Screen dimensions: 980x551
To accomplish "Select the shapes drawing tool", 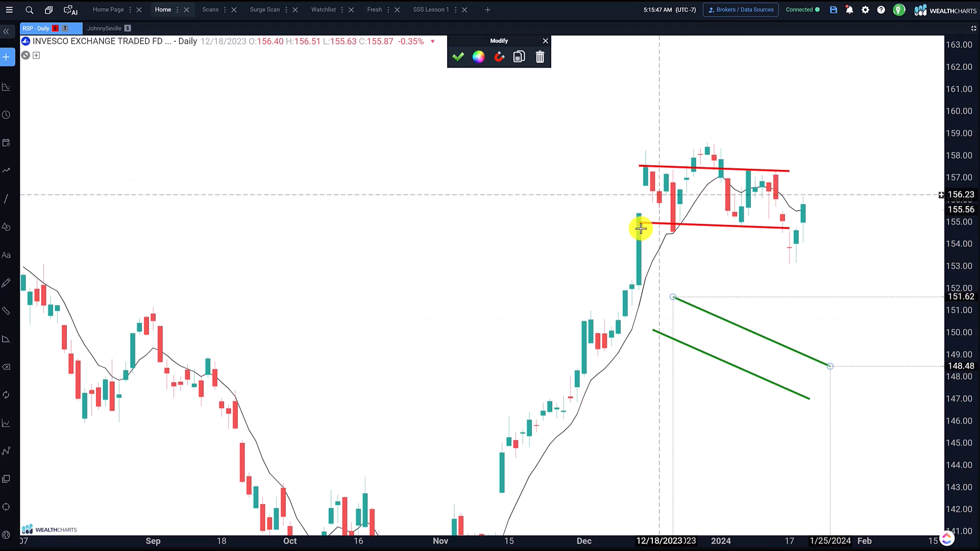I will (x=6, y=227).
